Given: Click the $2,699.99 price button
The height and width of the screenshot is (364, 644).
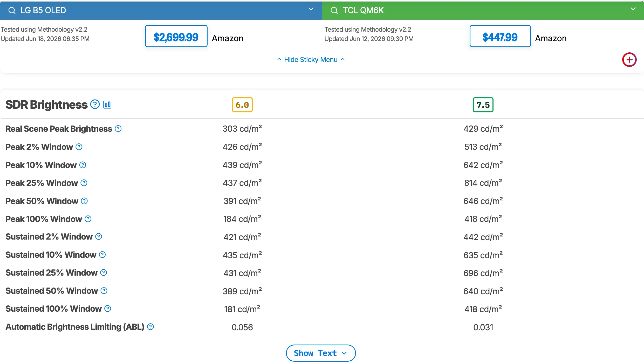Looking at the screenshot, I should [x=176, y=36].
